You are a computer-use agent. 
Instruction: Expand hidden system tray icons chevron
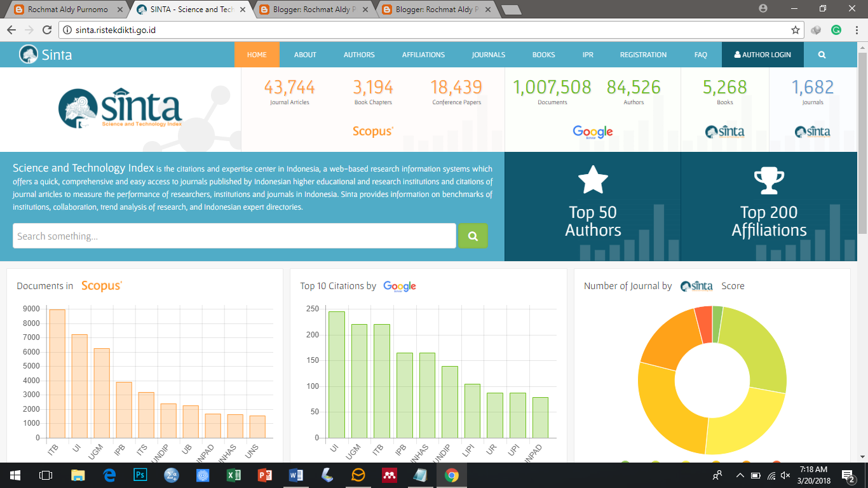(x=740, y=475)
